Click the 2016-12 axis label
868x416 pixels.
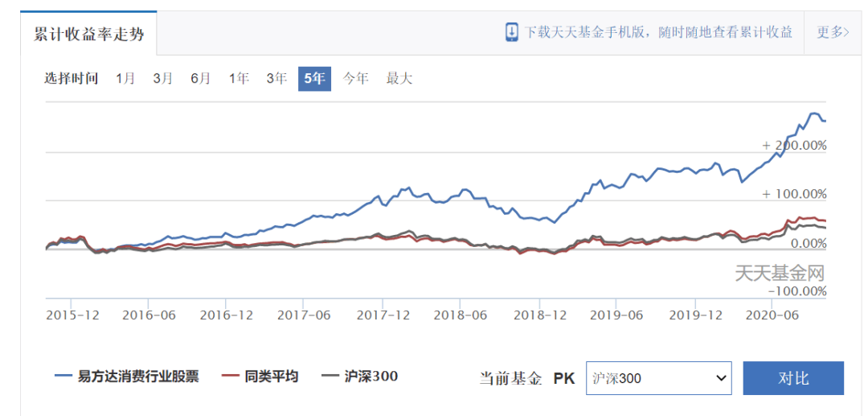coord(227,315)
